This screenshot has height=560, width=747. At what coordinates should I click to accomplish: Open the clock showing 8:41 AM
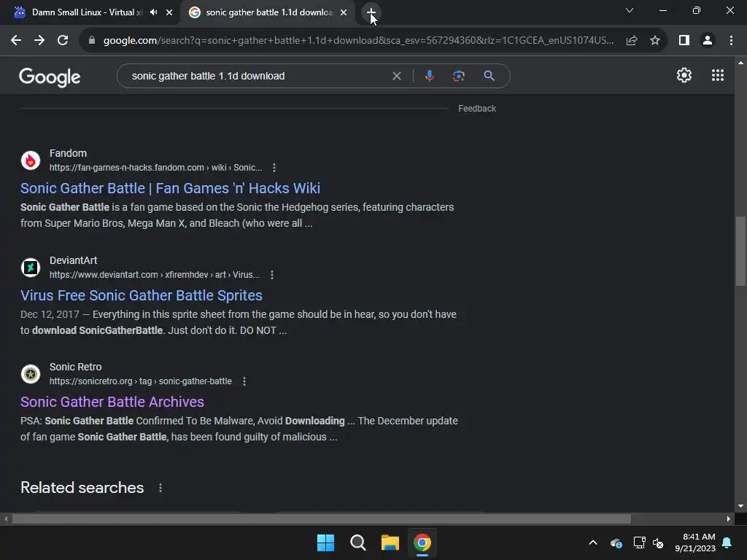(695, 542)
